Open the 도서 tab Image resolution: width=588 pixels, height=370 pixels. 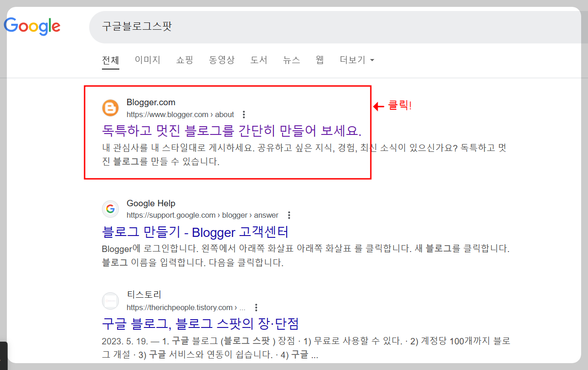tap(259, 60)
